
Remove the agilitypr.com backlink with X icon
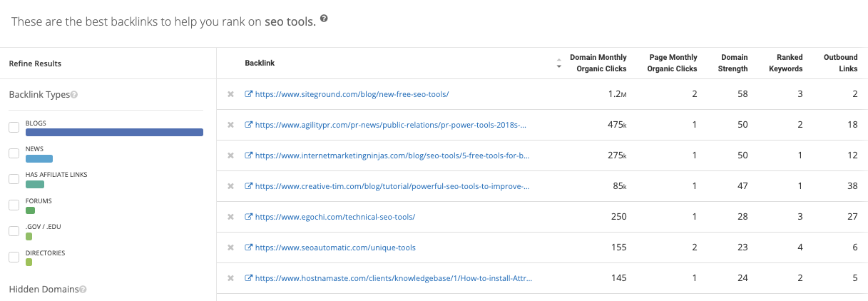click(230, 125)
